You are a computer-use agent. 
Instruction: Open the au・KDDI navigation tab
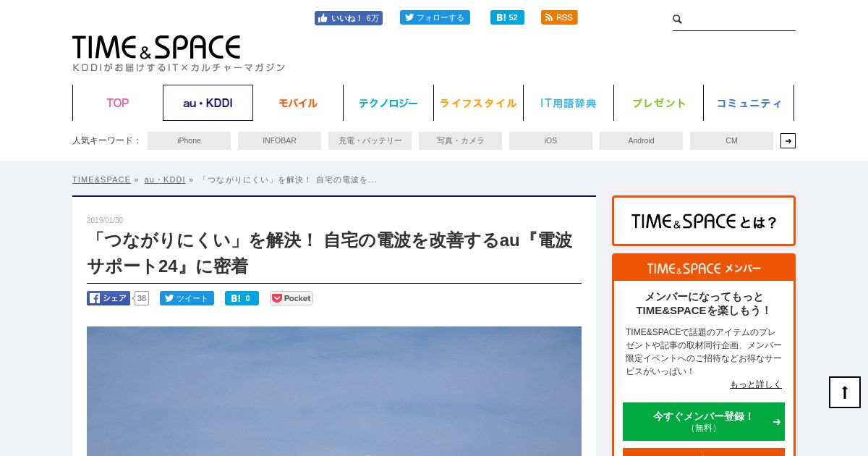[208, 103]
